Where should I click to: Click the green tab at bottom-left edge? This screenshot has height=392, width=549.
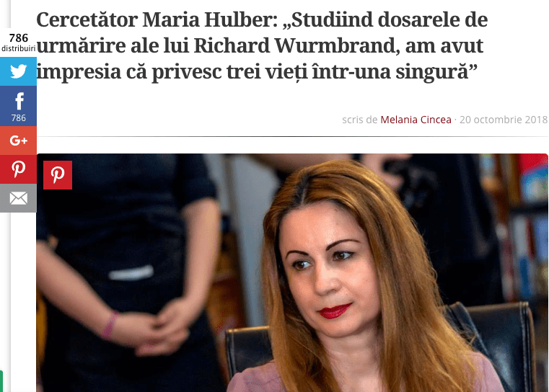click(1, 381)
